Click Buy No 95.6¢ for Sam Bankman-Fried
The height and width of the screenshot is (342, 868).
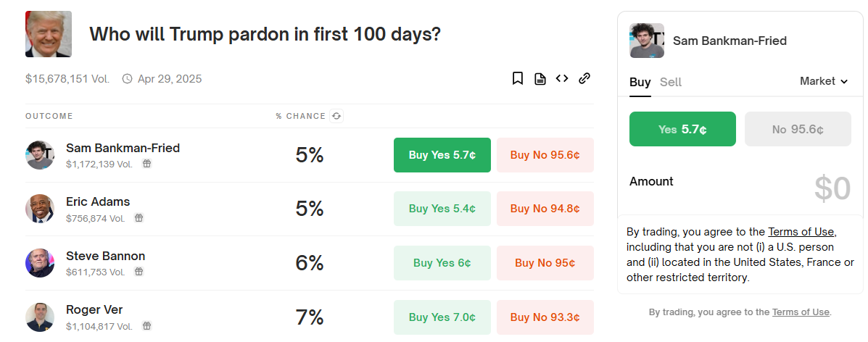point(545,155)
